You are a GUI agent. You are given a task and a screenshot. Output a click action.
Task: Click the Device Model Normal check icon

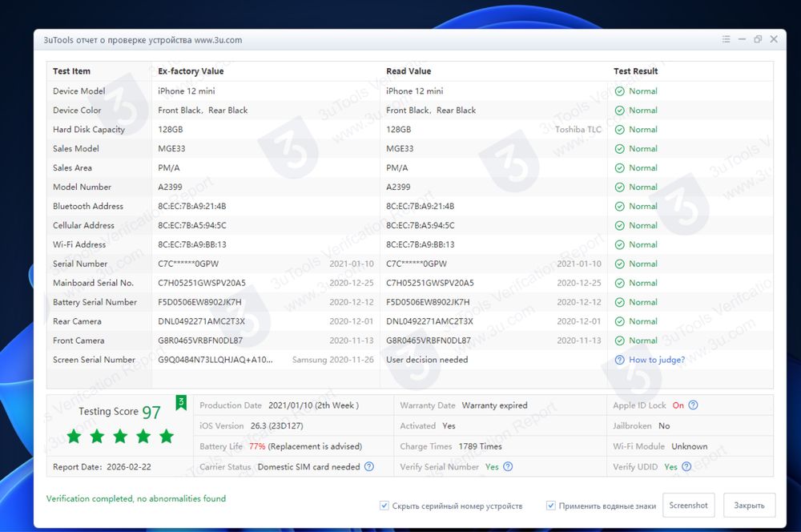pos(620,91)
